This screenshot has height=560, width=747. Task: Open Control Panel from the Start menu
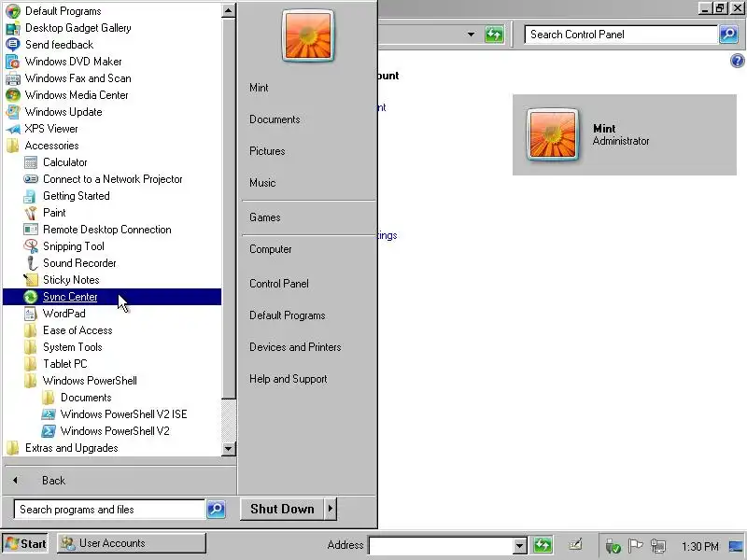[279, 284]
